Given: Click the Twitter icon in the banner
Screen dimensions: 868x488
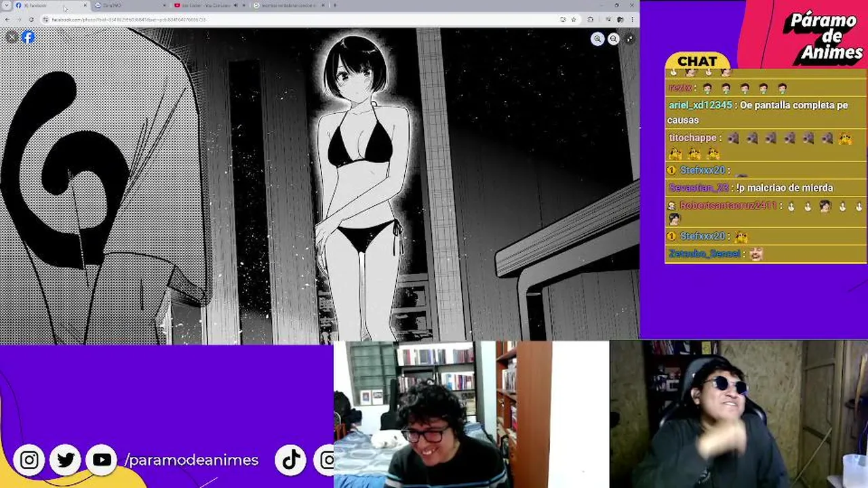Looking at the screenshot, I should pyautogui.click(x=66, y=460).
